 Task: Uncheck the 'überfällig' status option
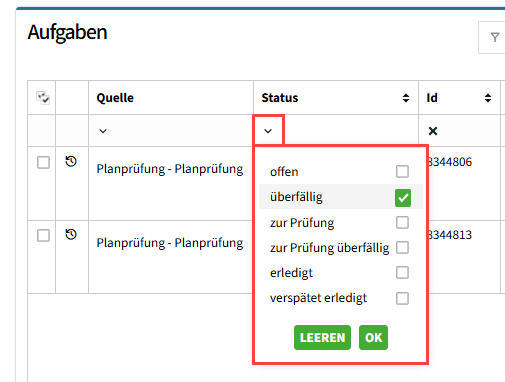403,197
